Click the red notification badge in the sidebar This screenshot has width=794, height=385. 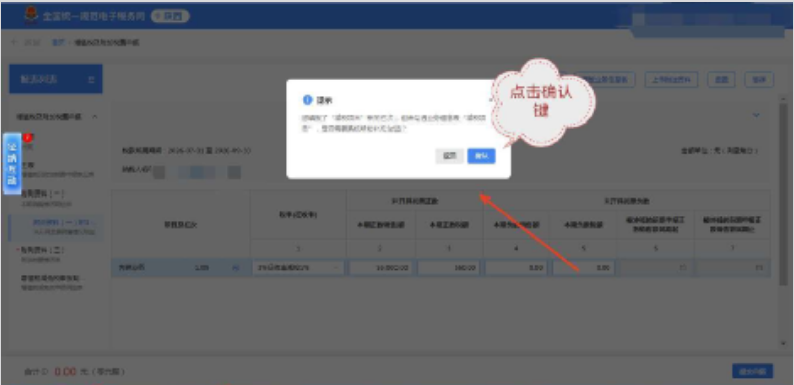click(28, 137)
